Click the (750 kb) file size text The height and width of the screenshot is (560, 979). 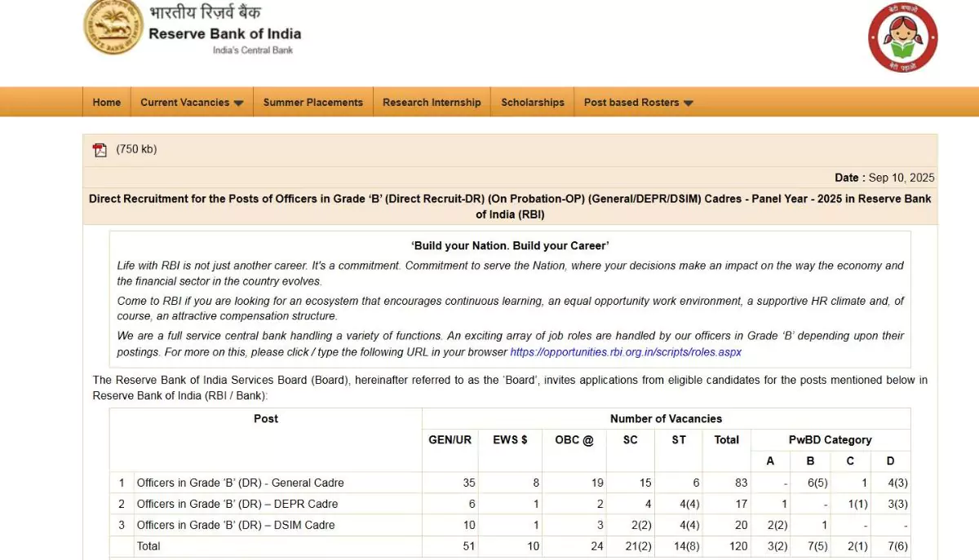pyautogui.click(x=136, y=149)
